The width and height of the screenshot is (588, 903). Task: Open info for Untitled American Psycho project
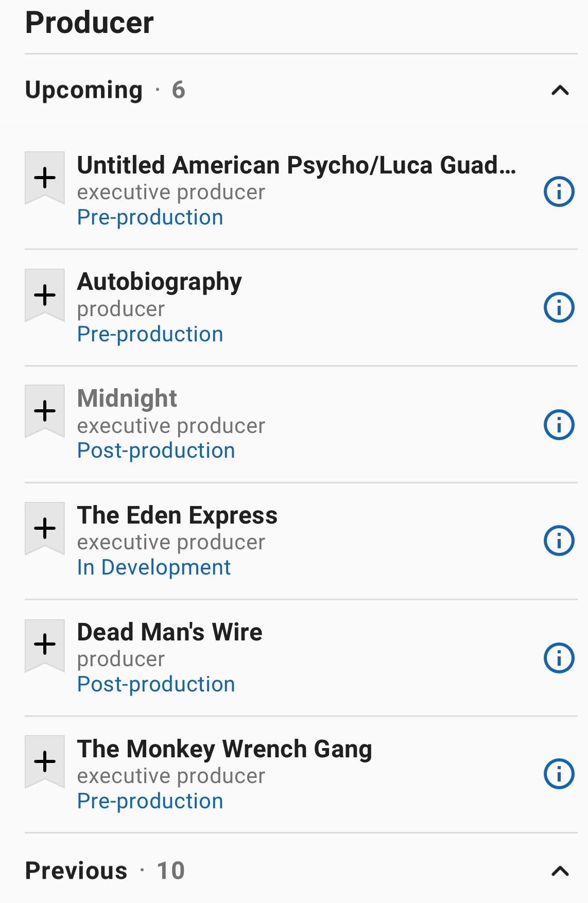click(x=559, y=192)
